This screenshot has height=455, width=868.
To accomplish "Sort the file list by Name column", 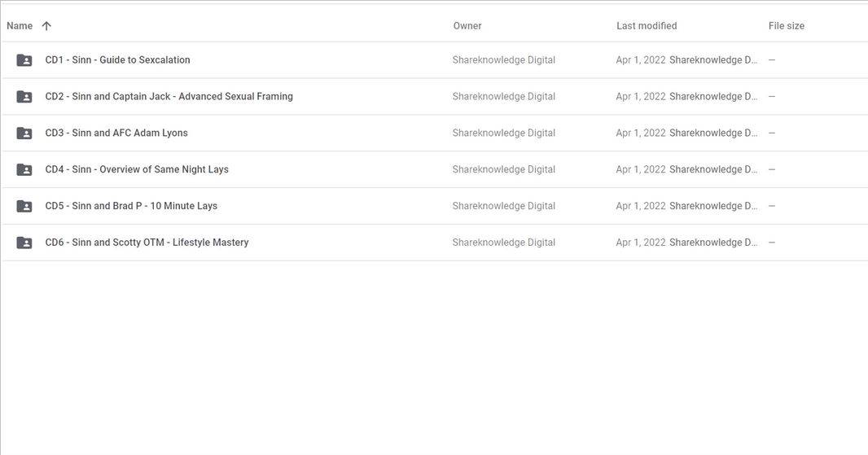I will tap(20, 25).
